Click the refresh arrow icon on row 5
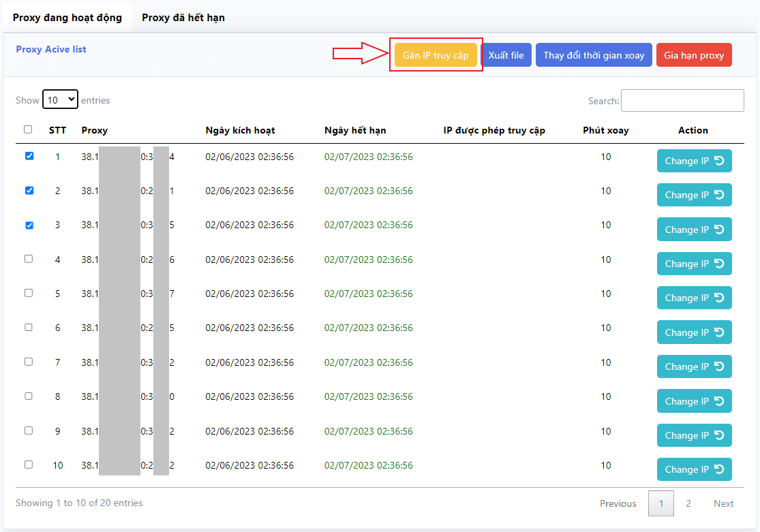This screenshot has height=532, width=760. [719, 297]
